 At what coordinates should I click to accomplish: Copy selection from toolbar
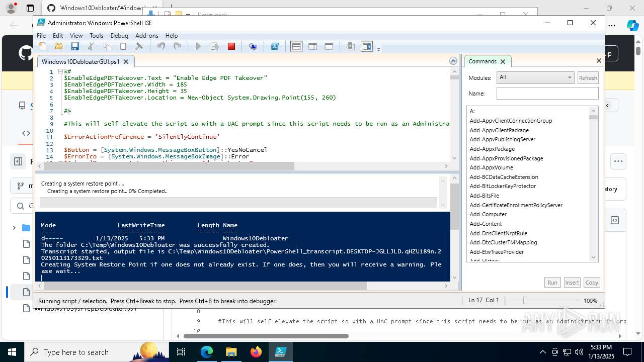click(x=107, y=46)
